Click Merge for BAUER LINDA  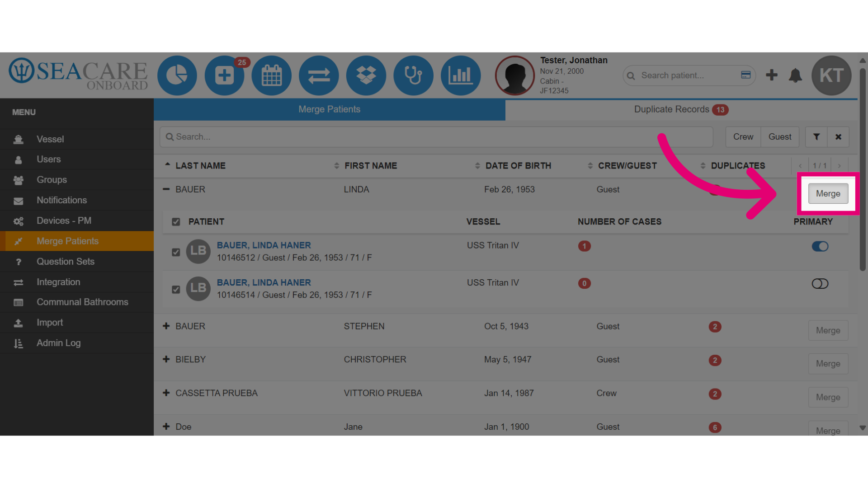pos(828,193)
